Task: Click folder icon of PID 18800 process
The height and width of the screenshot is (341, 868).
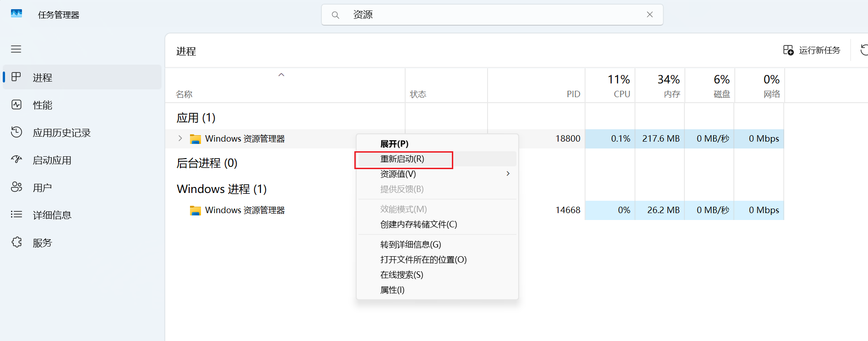Action: point(195,139)
